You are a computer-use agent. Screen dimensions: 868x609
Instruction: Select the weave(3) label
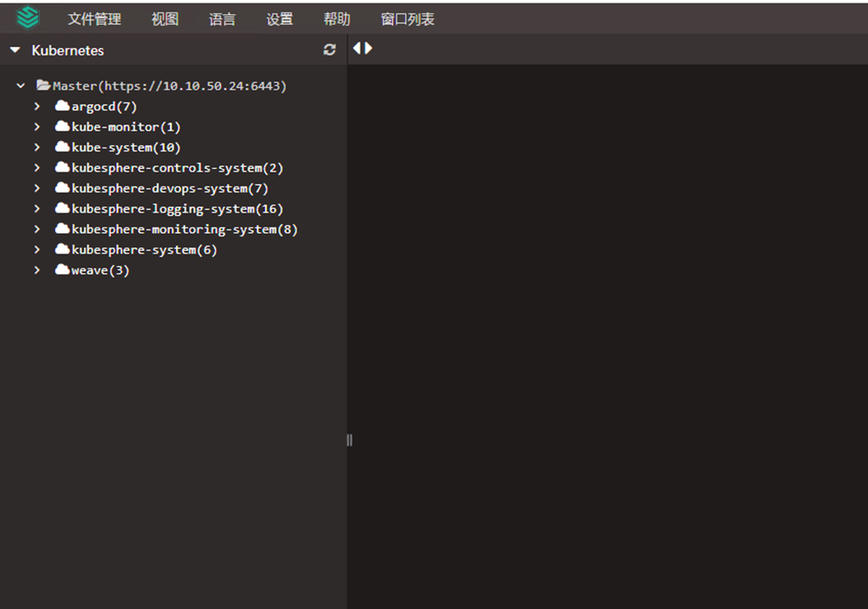pyautogui.click(x=100, y=270)
